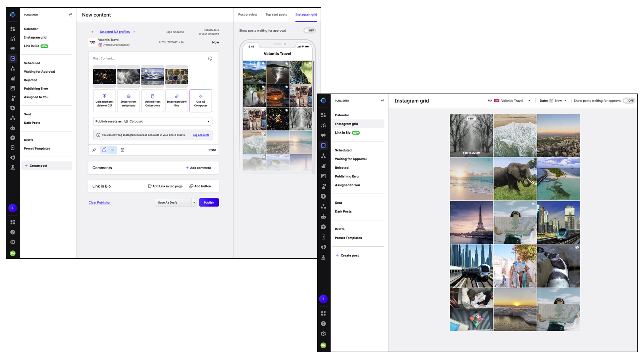Open Import from web/cloud
Screen dimensions: 644x362
point(128,101)
